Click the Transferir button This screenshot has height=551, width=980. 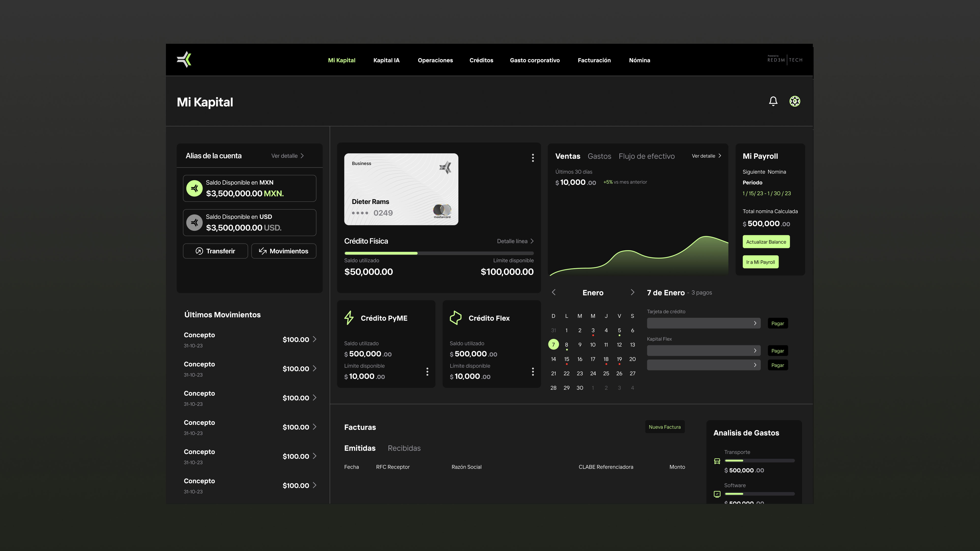coord(215,251)
